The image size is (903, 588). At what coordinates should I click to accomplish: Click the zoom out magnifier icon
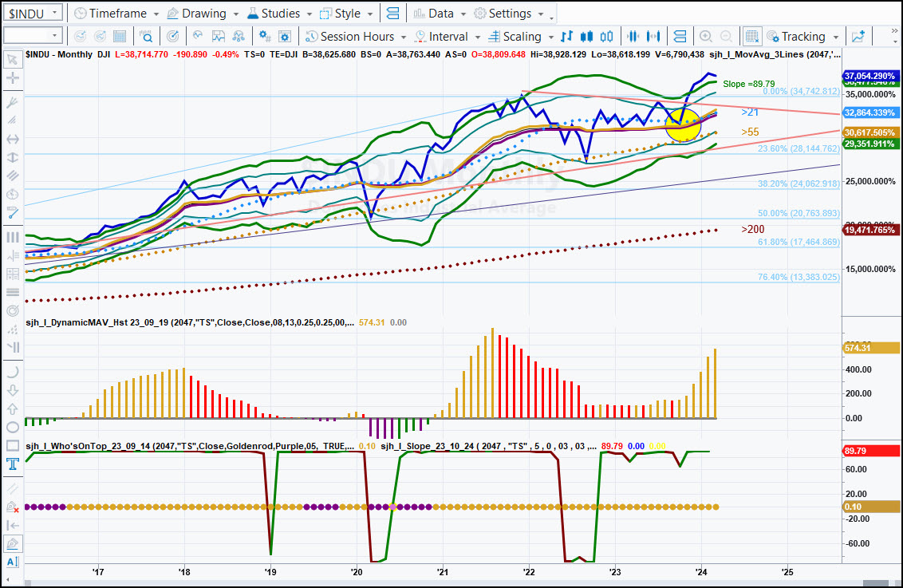point(726,36)
